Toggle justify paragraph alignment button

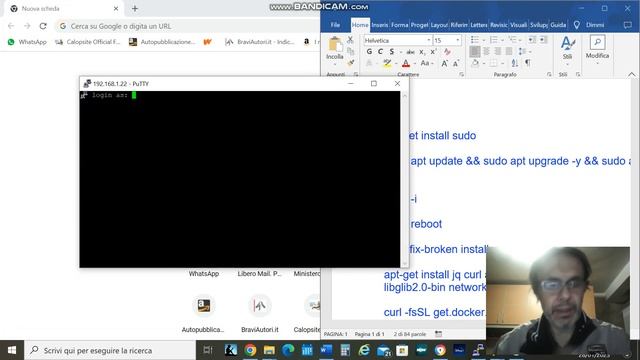click(509, 51)
